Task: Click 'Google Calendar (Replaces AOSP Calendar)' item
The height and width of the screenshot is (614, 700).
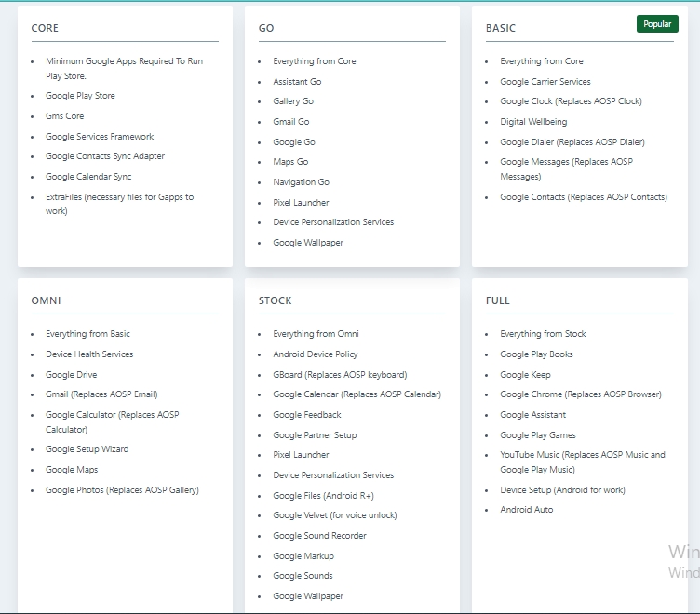Action: tap(357, 394)
